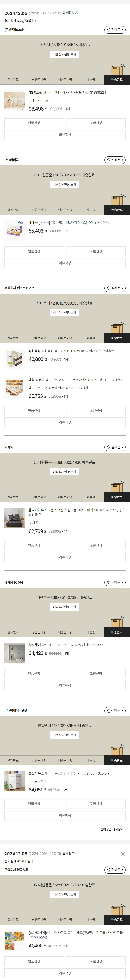Open the 상하목장 유기농우유 product thumbnail
Screen dimensions: 130x980
[x=14, y=358]
